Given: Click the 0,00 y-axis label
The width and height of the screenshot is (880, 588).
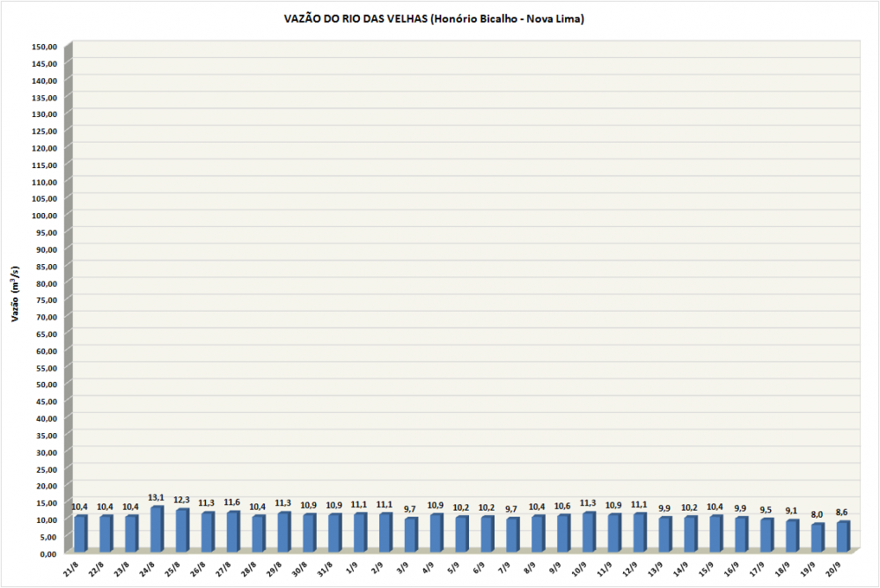Looking at the screenshot, I should tap(48, 554).
